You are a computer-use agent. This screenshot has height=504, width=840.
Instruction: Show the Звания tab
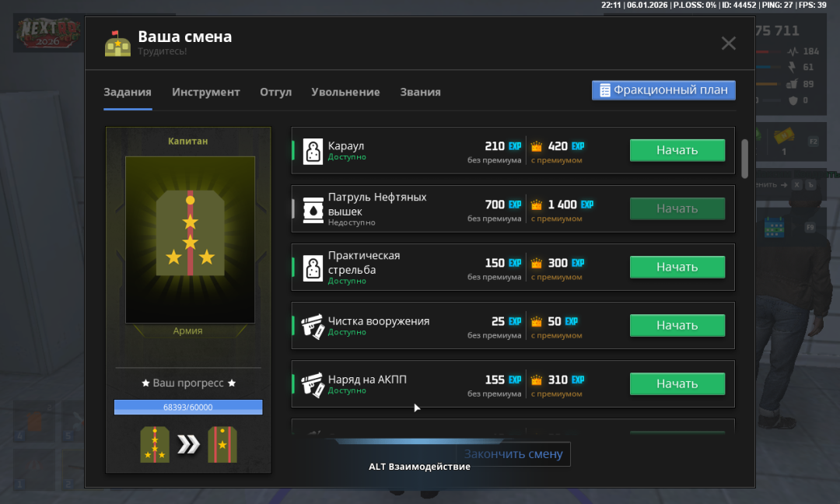click(x=420, y=92)
